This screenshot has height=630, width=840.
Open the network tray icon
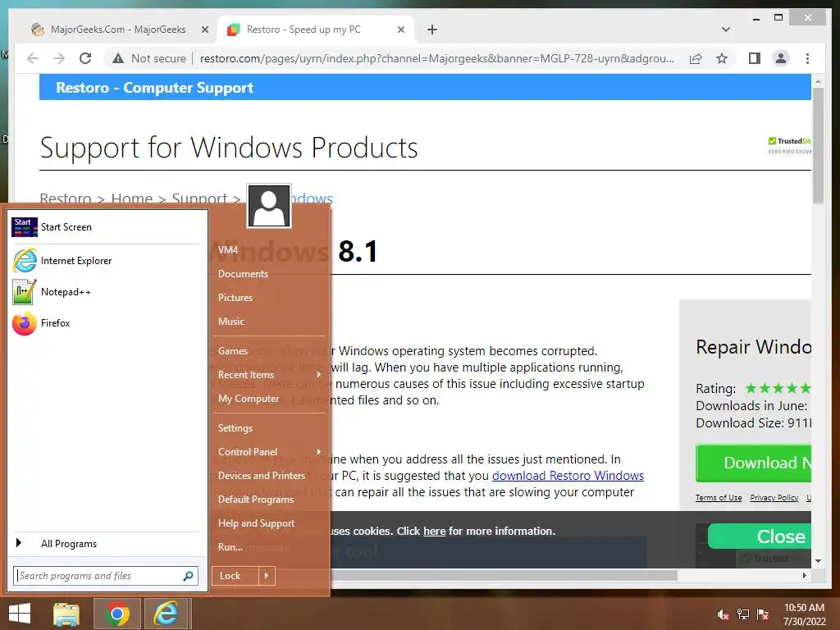click(x=743, y=614)
